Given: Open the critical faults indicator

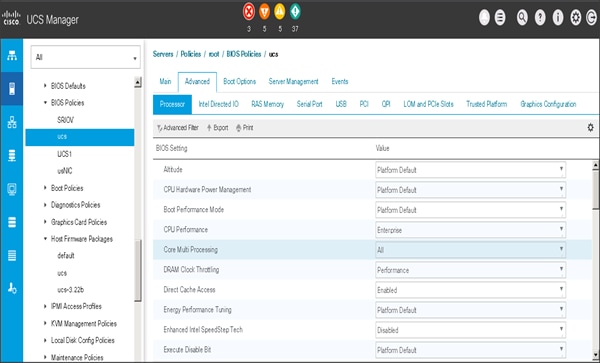Looking at the screenshot, I should click(249, 12).
